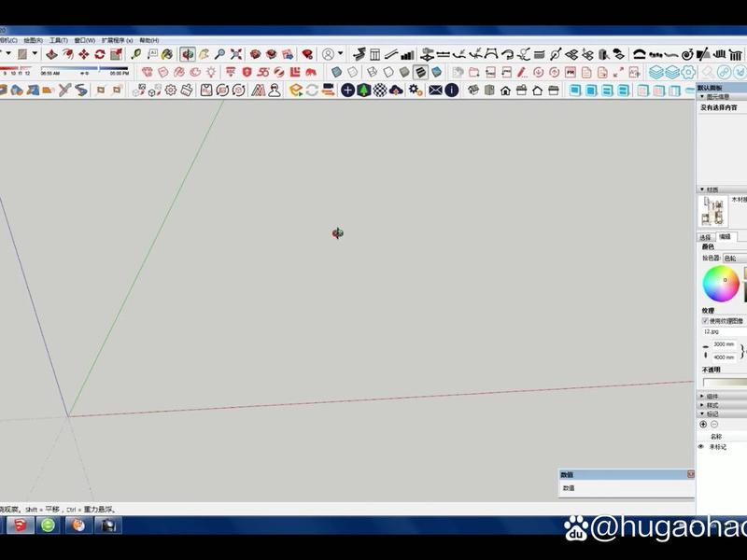Image resolution: width=747 pixels, height=560 pixels.
Task: Open the 拾色器 color picker dropdown
Action: [x=735, y=259]
